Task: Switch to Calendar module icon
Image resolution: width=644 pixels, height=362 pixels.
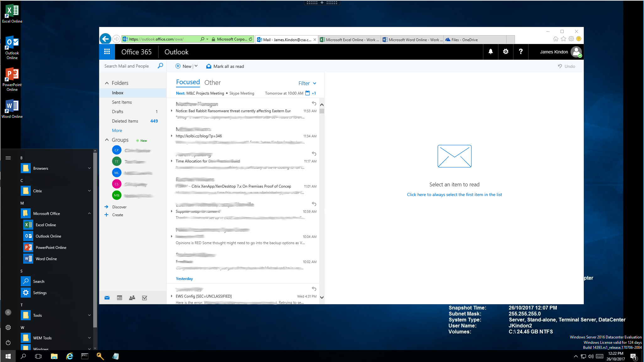Action: pos(120,298)
